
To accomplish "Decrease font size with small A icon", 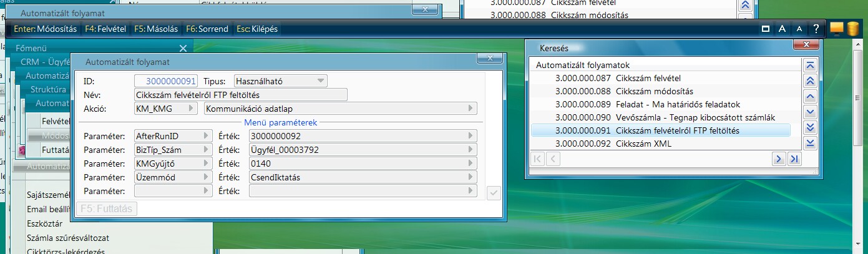I will point(799,29).
